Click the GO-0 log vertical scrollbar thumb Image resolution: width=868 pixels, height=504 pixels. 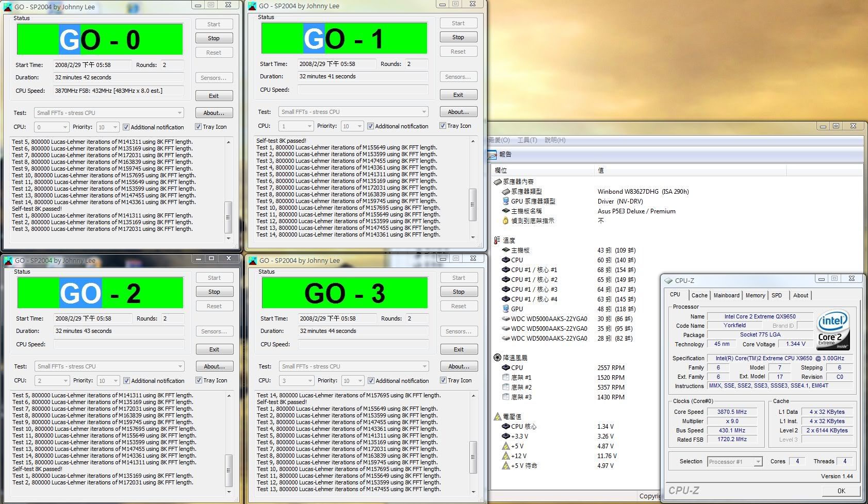(x=228, y=217)
